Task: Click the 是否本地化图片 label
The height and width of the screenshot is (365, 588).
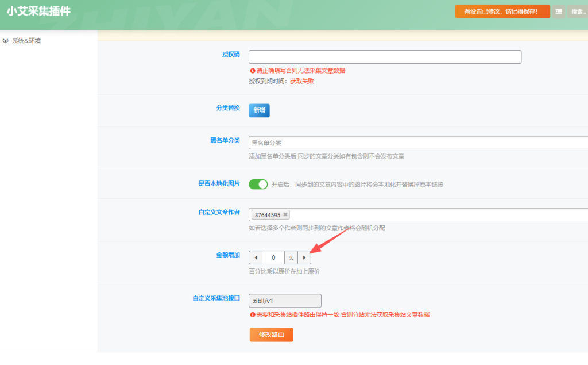Action: (219, 183)
